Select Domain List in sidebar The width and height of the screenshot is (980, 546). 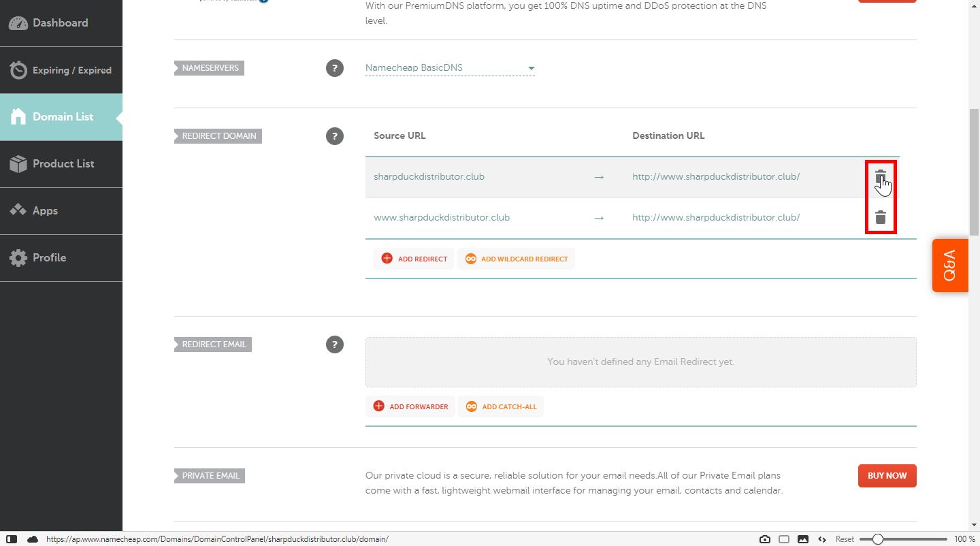61,117
